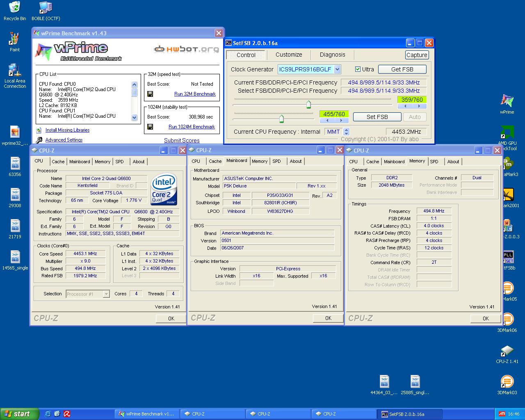The image size is (525, 420).
Task: Click the Get FSB button
Action: [402, 69]
